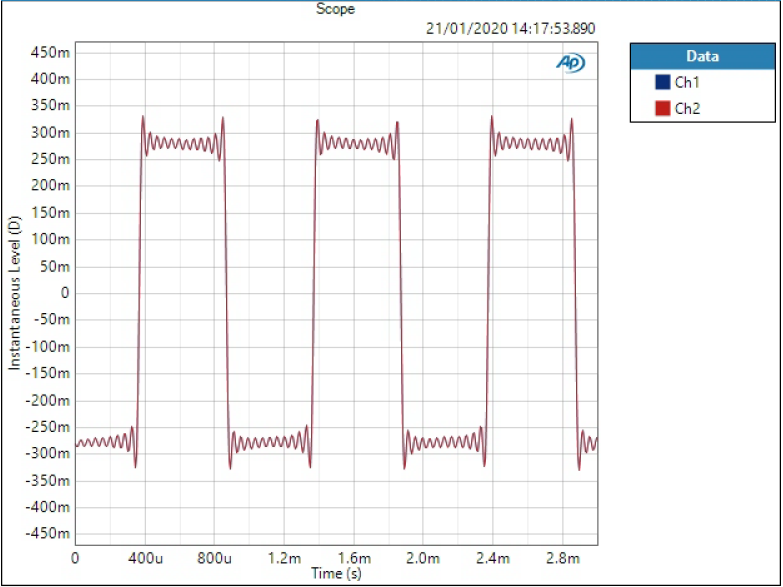
Task: Click the Data legend header
Action: click(x=703, y=56)
